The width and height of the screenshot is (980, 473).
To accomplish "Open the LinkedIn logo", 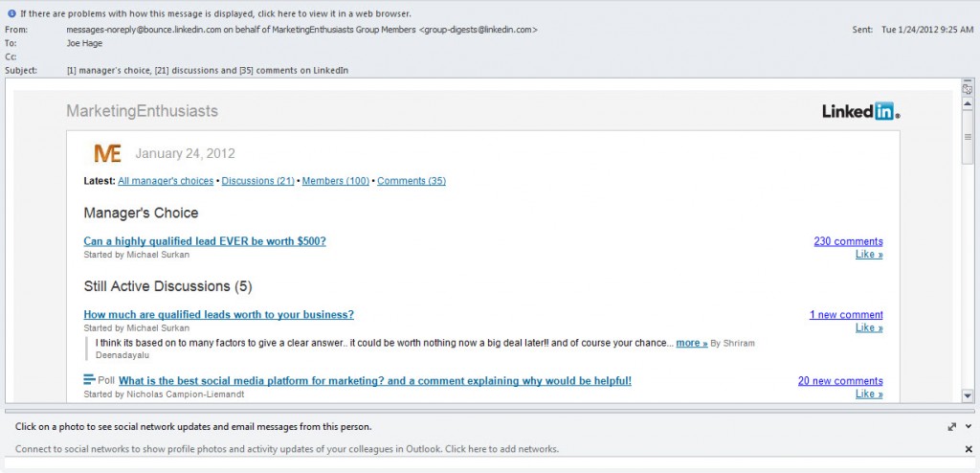I will pos(861,111).
